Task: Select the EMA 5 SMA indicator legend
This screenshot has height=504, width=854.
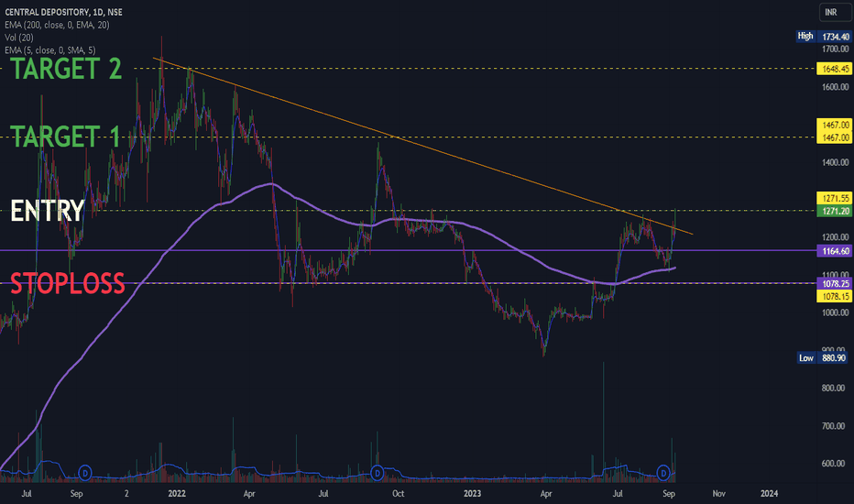Action: (50, 50)
